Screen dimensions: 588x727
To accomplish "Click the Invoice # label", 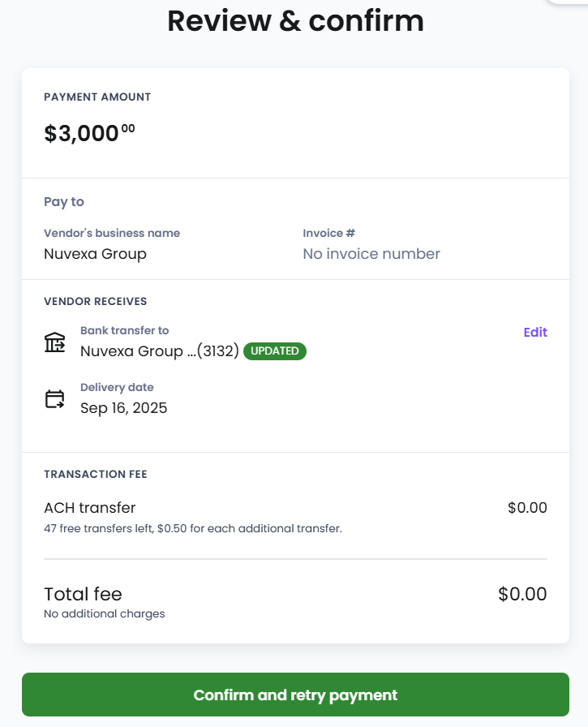I will pos(329,233).
